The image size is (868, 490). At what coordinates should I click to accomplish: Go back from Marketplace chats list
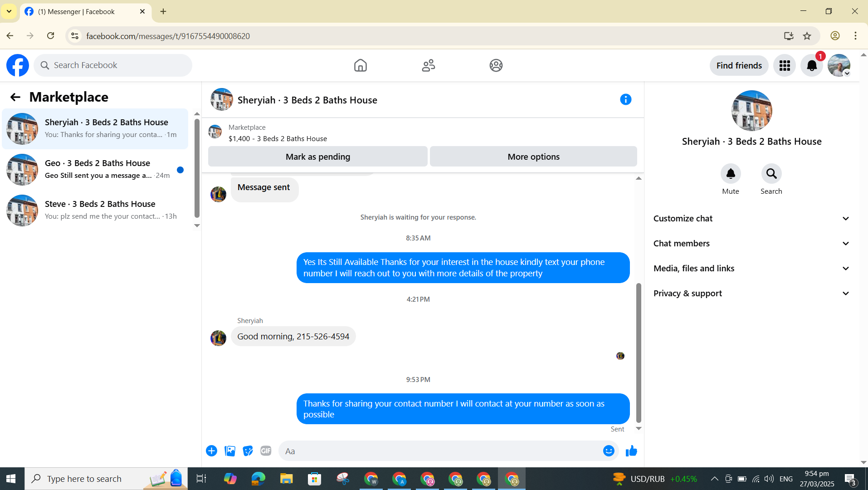(15, 97)
